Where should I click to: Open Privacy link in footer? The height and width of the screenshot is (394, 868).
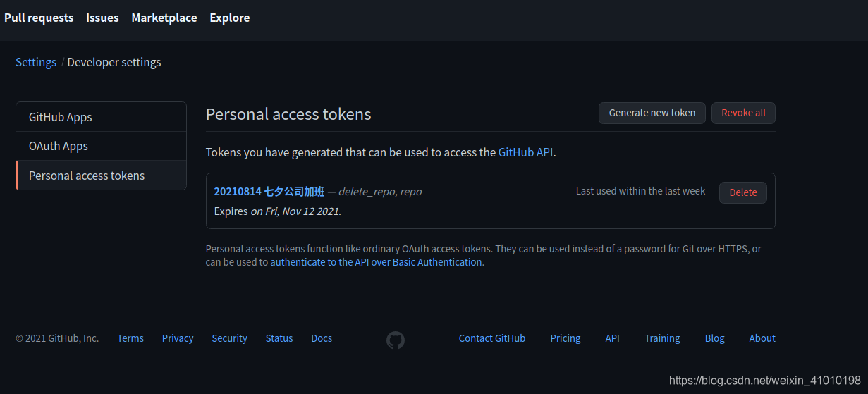point(178,338)
